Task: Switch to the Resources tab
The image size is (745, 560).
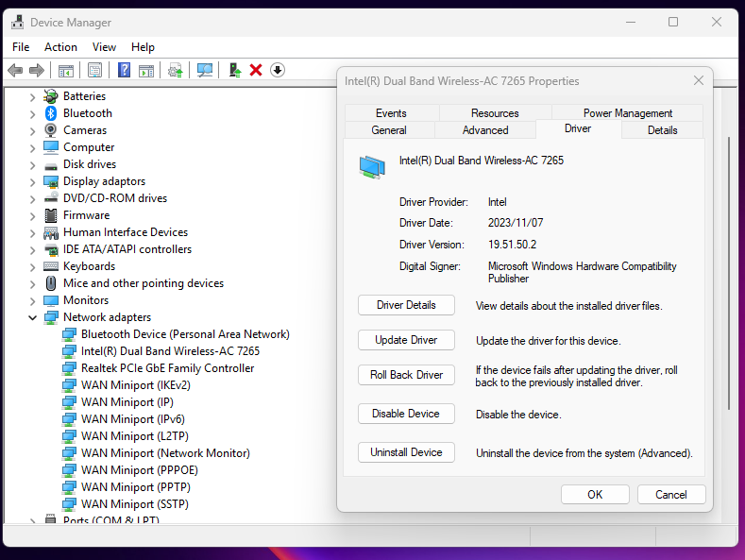Action: pos(495,113)
